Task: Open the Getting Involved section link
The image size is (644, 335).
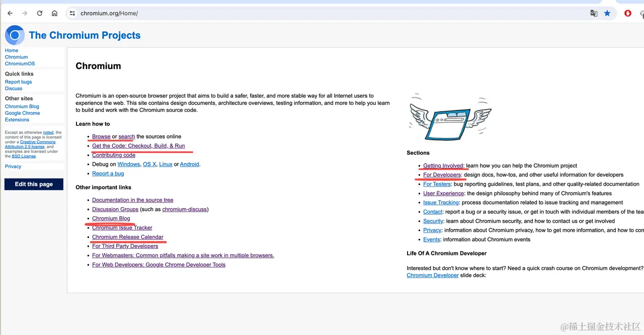Action: (443, 166)
